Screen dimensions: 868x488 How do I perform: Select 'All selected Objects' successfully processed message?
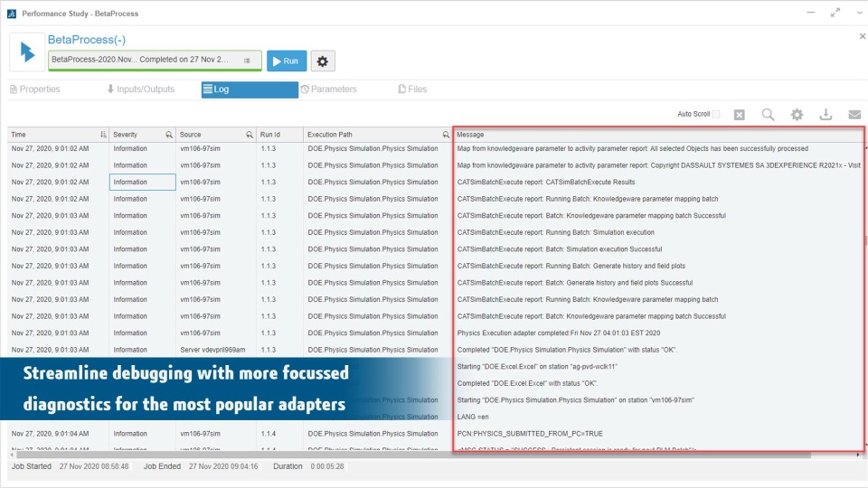pyautogui.click(x=633, y=148)
